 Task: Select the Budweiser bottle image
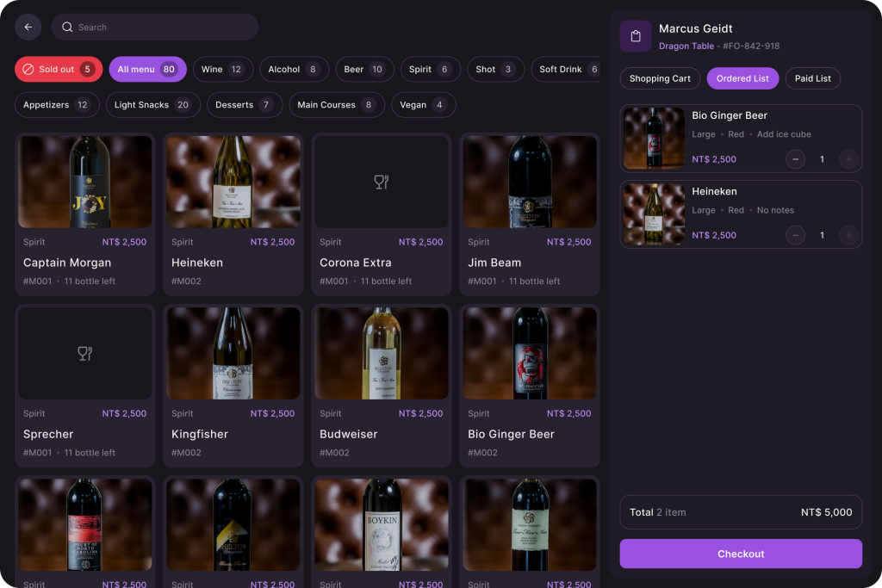coord(382,353)
